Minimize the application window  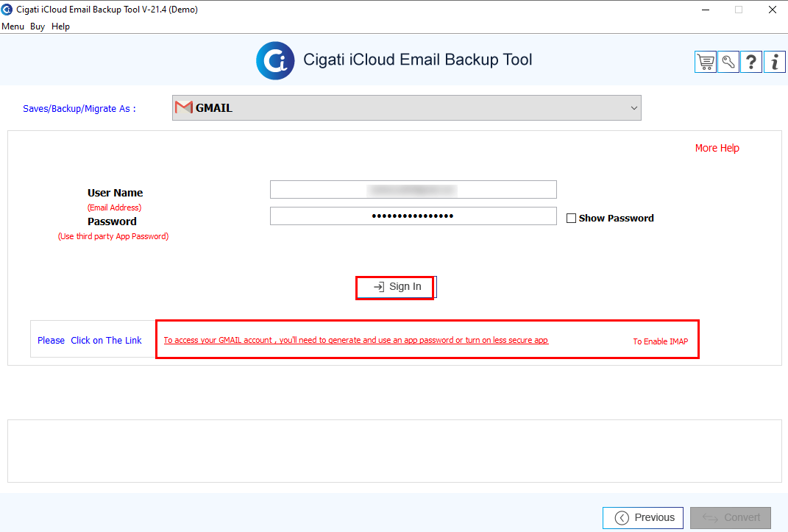(706, 10)
